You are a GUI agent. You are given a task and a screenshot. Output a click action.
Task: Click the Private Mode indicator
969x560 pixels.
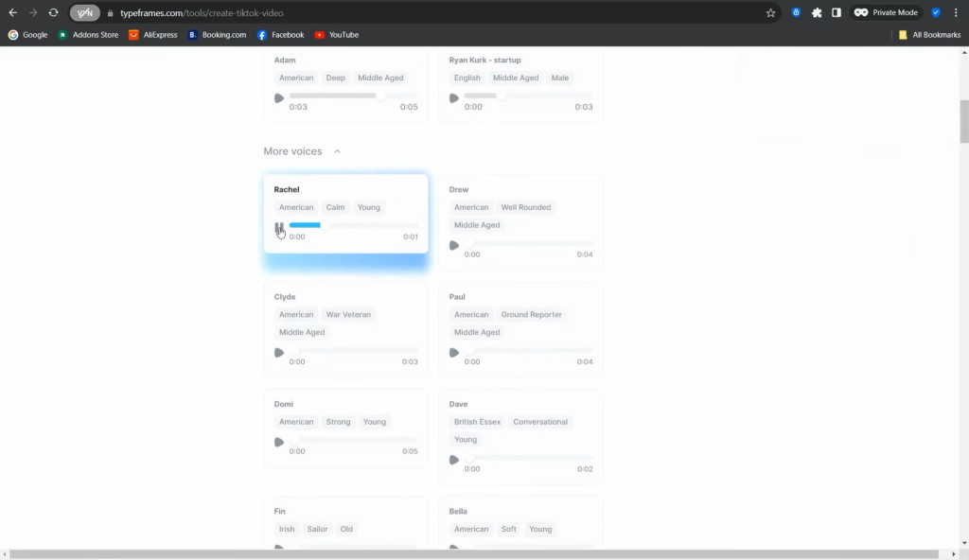pyautogui.click(x=886, y=12)
